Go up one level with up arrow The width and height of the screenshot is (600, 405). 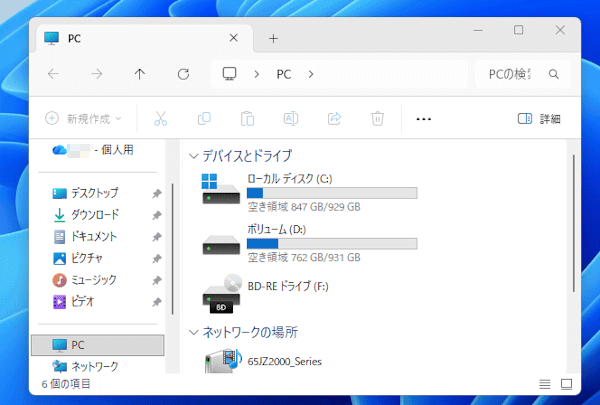[x=140, y=74]
